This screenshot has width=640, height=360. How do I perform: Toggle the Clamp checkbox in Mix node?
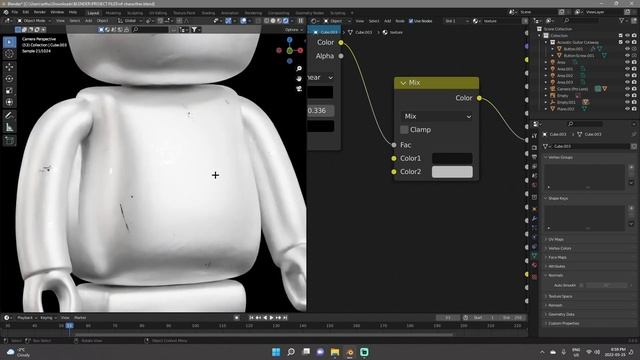click(404, 130)
